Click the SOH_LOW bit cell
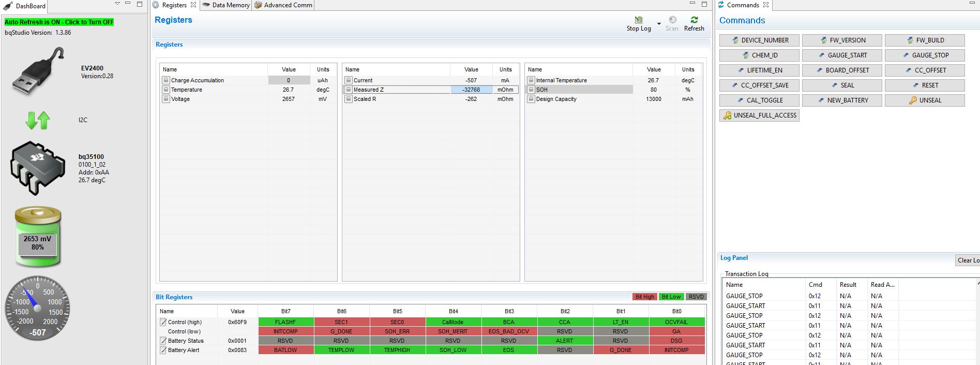The height and width of the screenshot is (365, 980). [x=453, y=350]
